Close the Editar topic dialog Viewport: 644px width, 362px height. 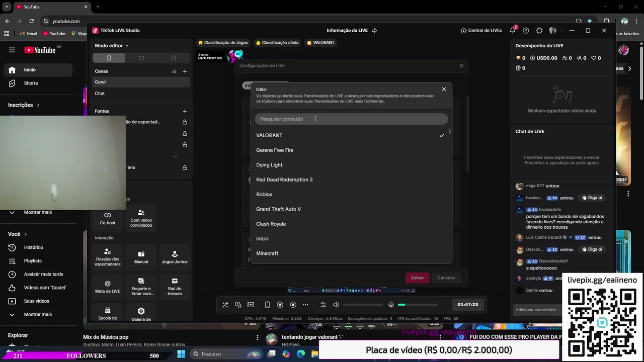pos(444,89)
